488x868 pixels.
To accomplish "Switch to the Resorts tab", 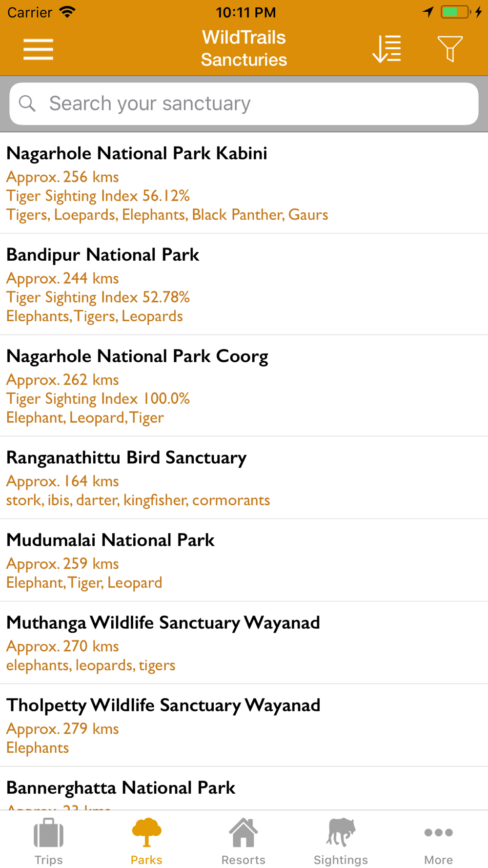I will pyautogui.click(x=244, y=840).
